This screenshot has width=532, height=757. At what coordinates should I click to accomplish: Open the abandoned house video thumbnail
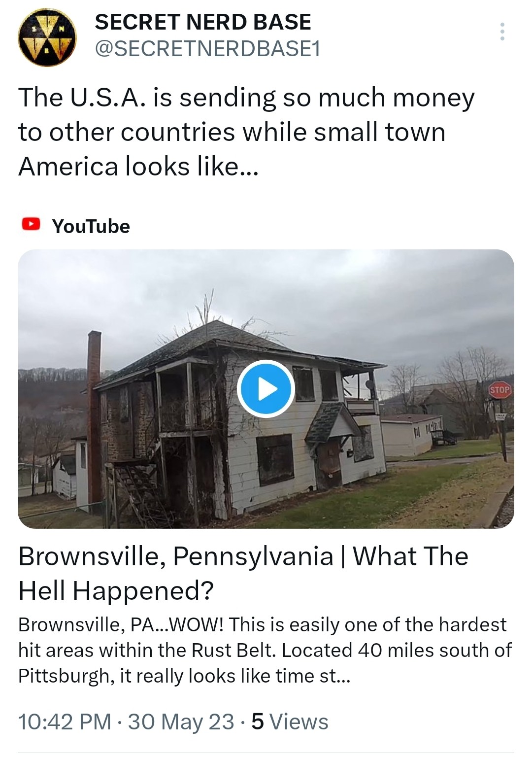[266, 389]
